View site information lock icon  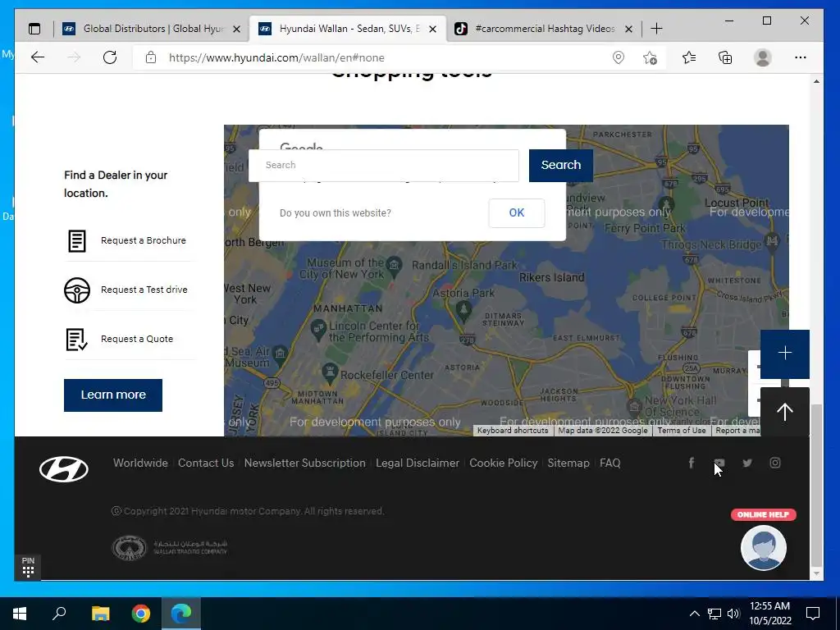click(x=151, y=57)
